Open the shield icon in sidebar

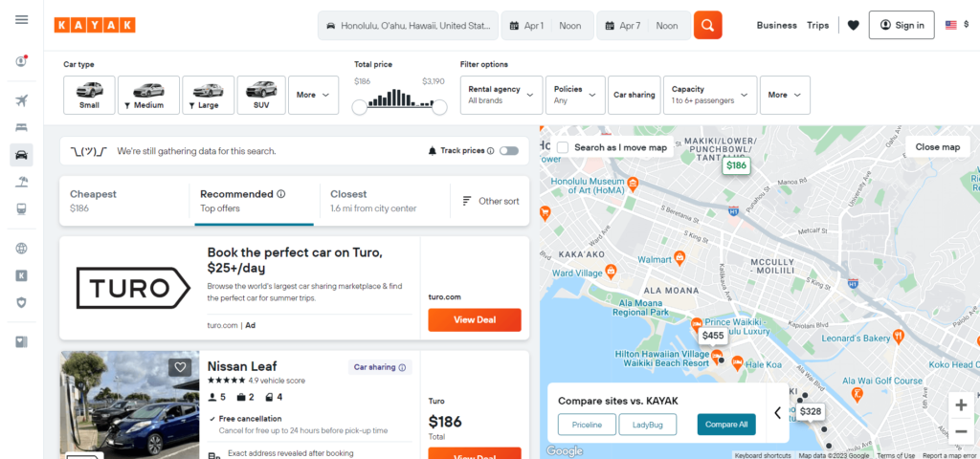click(x=21, y=302)
